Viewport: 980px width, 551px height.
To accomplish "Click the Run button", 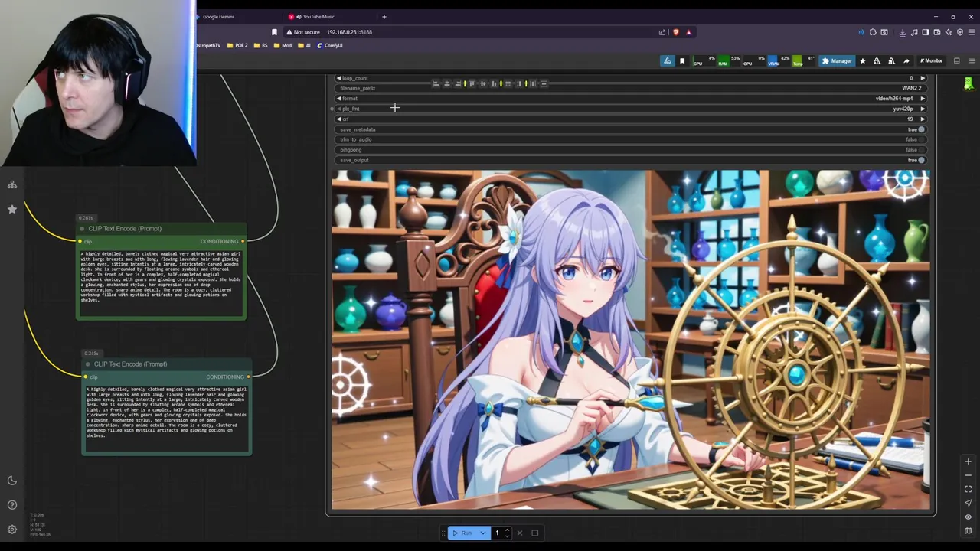I will pyautogui.click(x=462, y=533).
